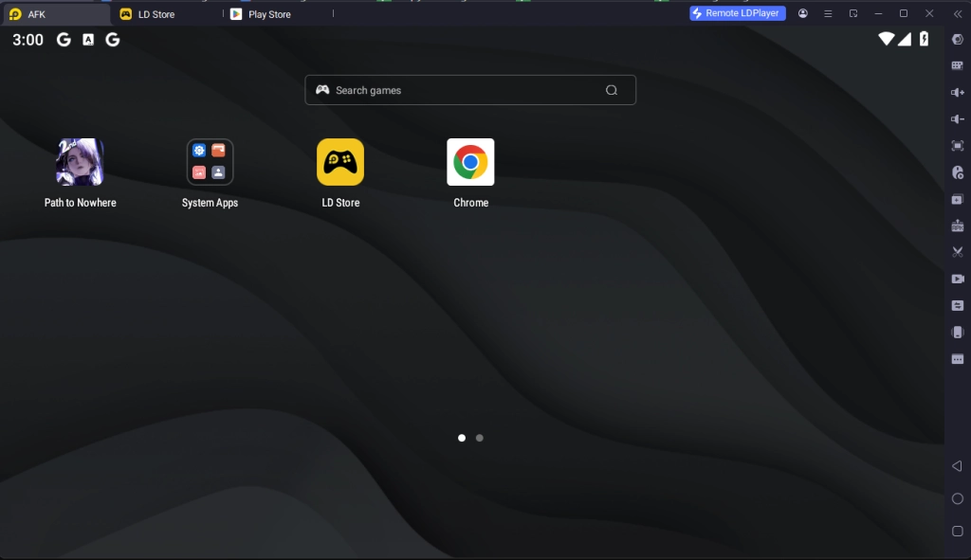Click the cellular signal status icon
The image size is (971, 560).
(x=905, y=39)
